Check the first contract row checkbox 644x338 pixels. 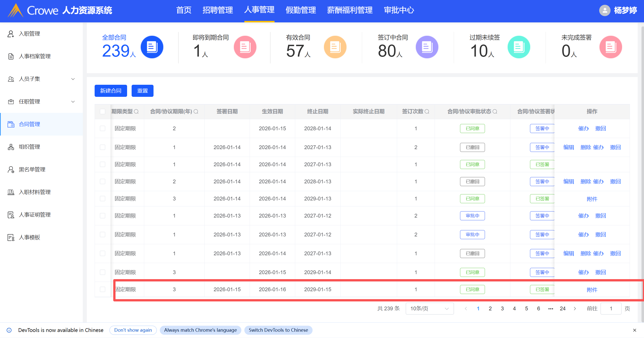click(102, 129)
